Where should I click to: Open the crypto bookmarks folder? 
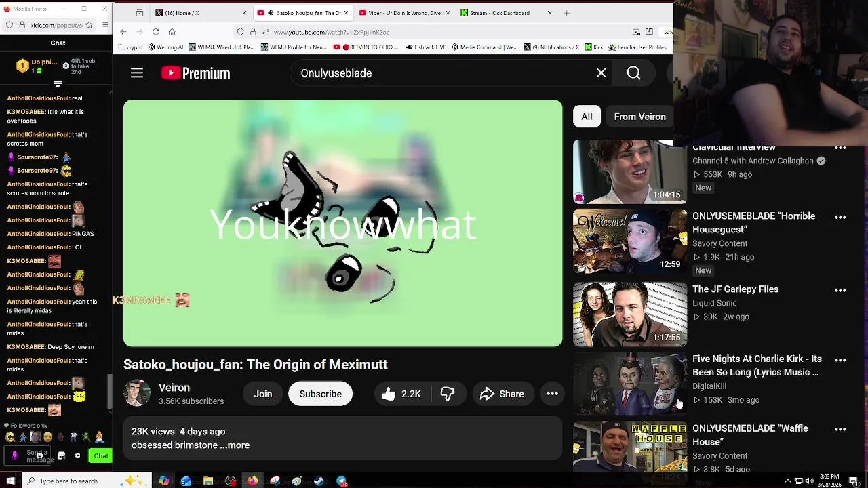coord(130,47)
